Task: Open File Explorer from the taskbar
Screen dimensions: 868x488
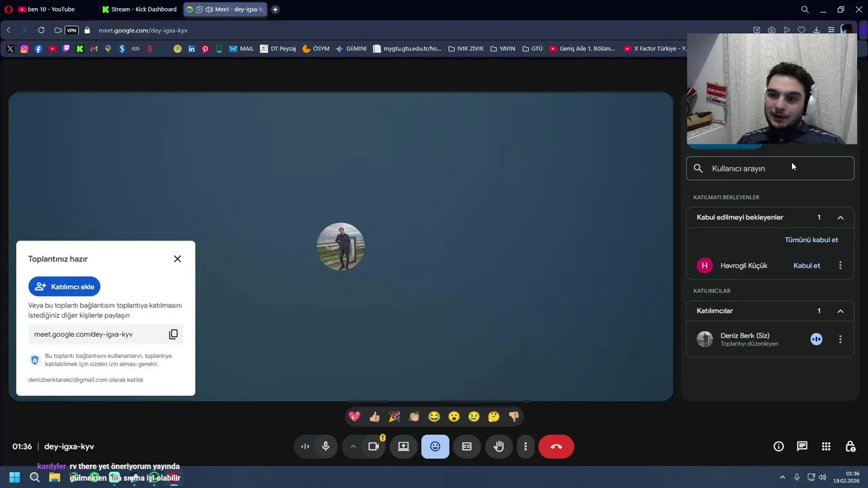Action: 55,478
